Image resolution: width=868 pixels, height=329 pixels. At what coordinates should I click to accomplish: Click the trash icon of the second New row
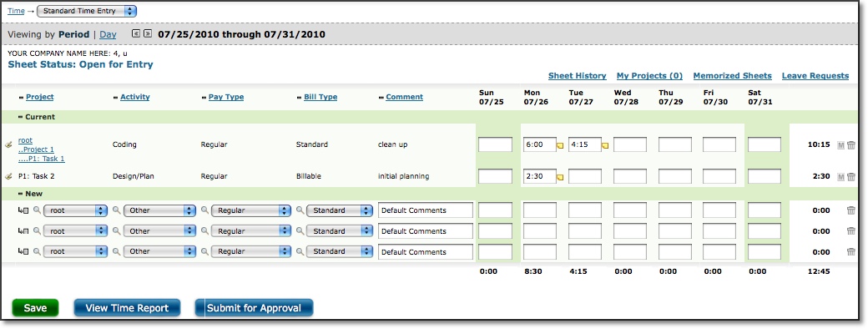point(851,231)
